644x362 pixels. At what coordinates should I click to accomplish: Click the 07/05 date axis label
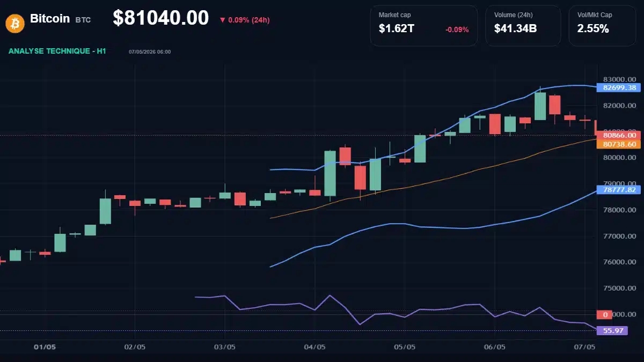click(584, 347)
